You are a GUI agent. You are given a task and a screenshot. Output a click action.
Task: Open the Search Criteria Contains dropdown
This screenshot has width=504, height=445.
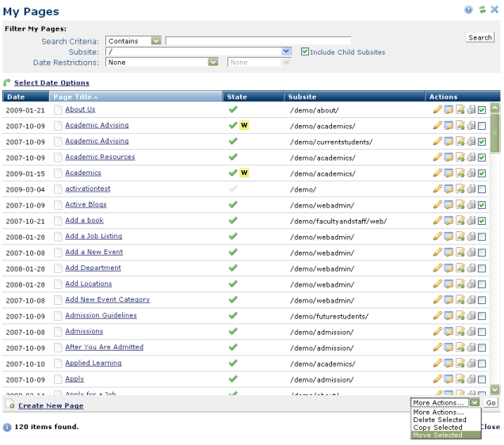tap(155, 41)
